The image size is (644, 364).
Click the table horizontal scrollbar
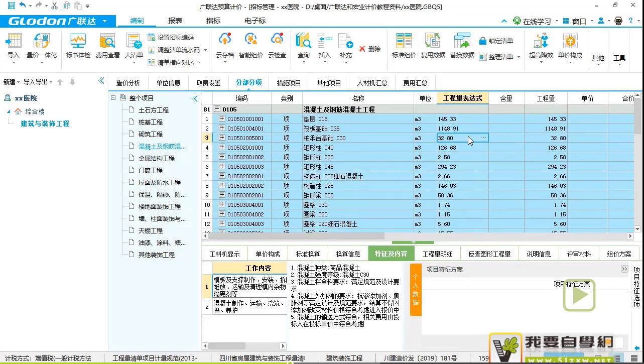tap(296, 236)
